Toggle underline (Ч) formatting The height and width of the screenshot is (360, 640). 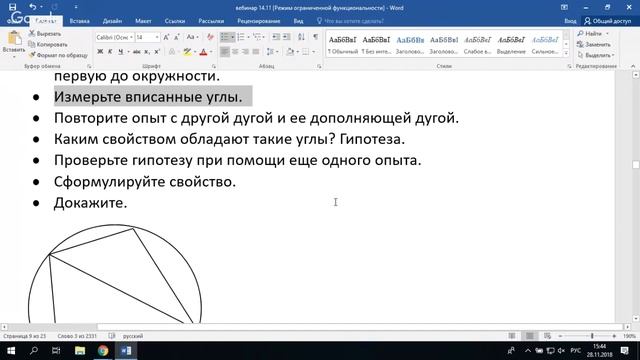pos(120,52)
